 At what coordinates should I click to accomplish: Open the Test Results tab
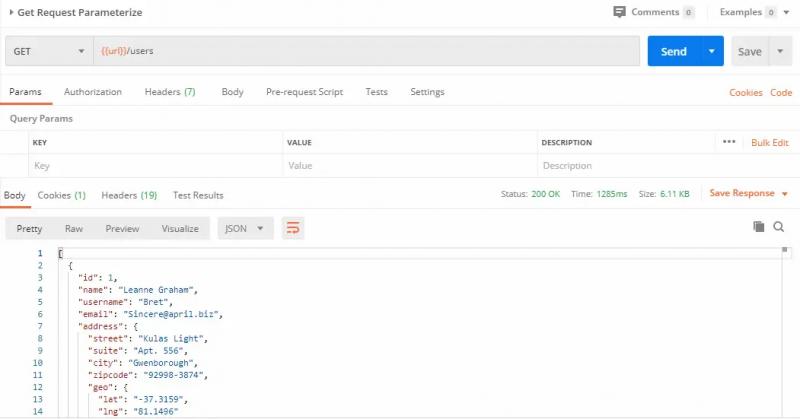tap(198, 195)
